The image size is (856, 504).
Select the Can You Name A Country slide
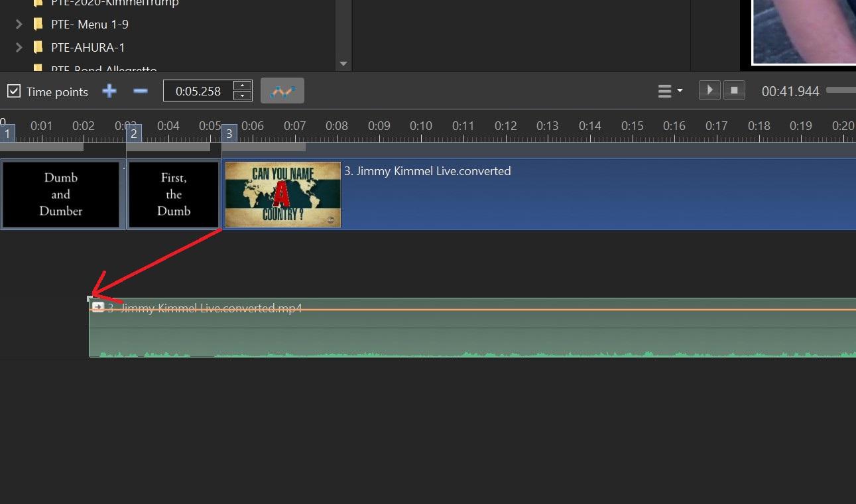point(283,194)
